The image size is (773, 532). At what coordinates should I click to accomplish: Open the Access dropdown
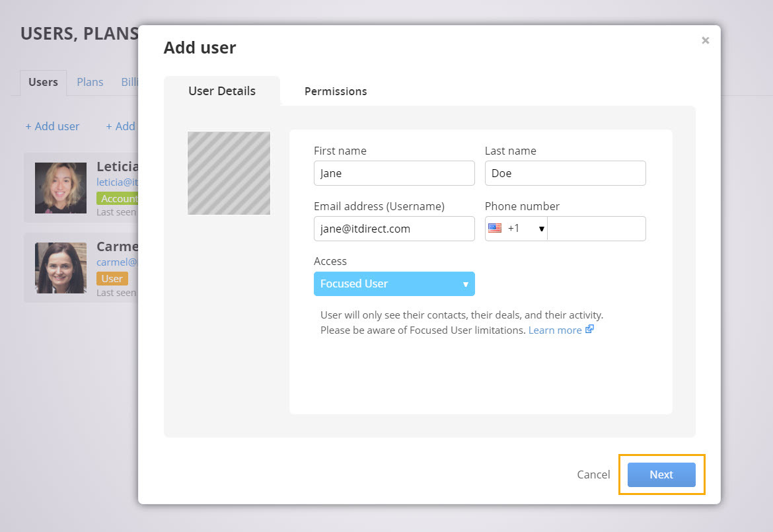click(394, 284)
